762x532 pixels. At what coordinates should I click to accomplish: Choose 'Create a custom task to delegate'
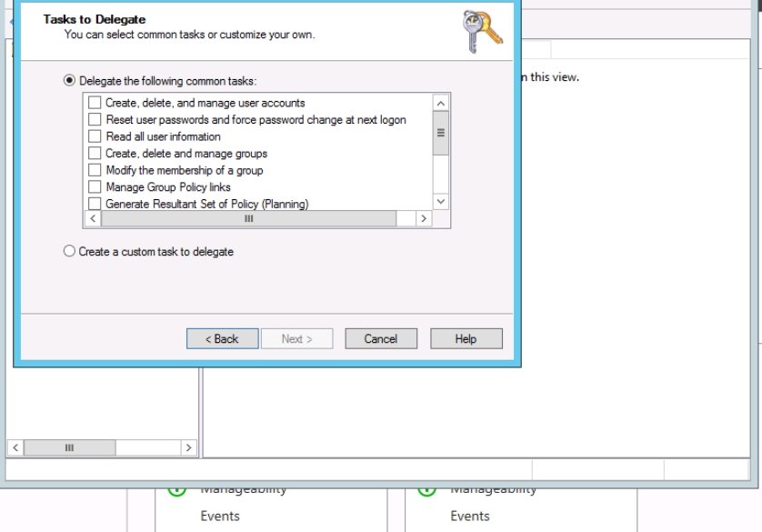(69, 252)
